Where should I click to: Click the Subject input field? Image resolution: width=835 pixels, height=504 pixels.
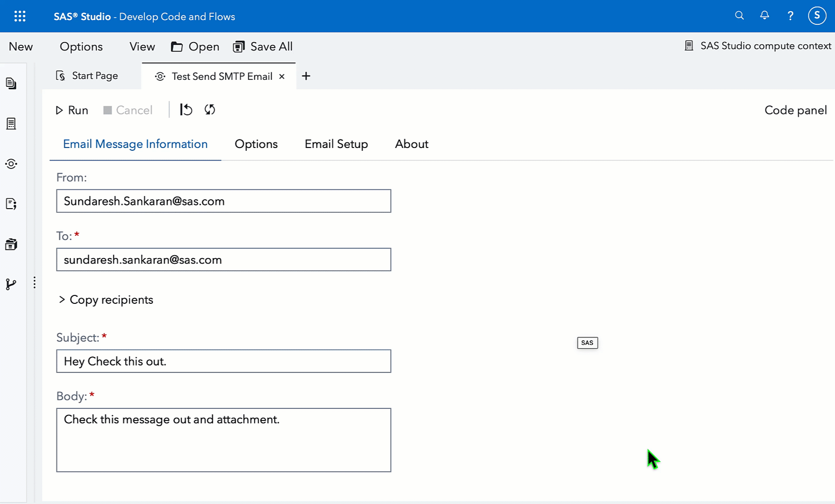pos(224,361)
